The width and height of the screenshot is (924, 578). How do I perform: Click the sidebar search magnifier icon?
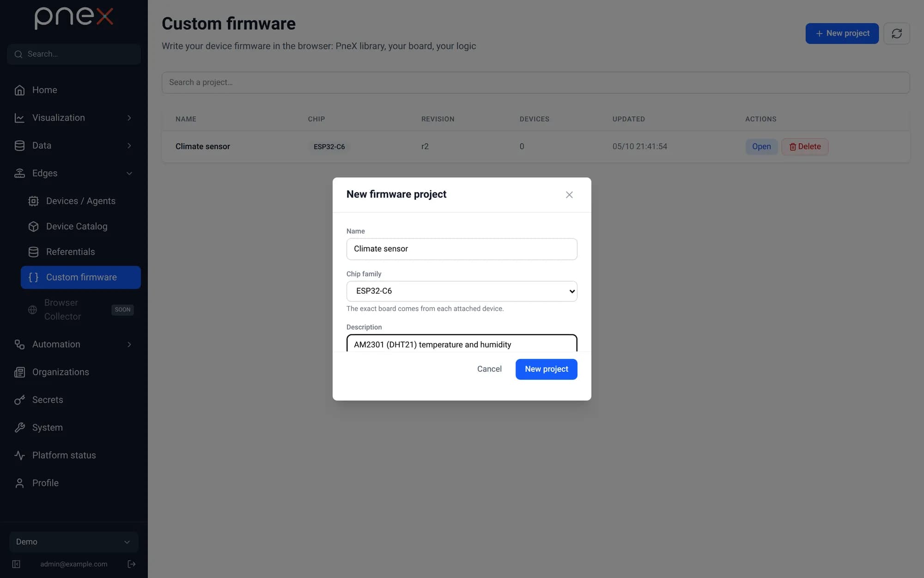tap(18, 54)
